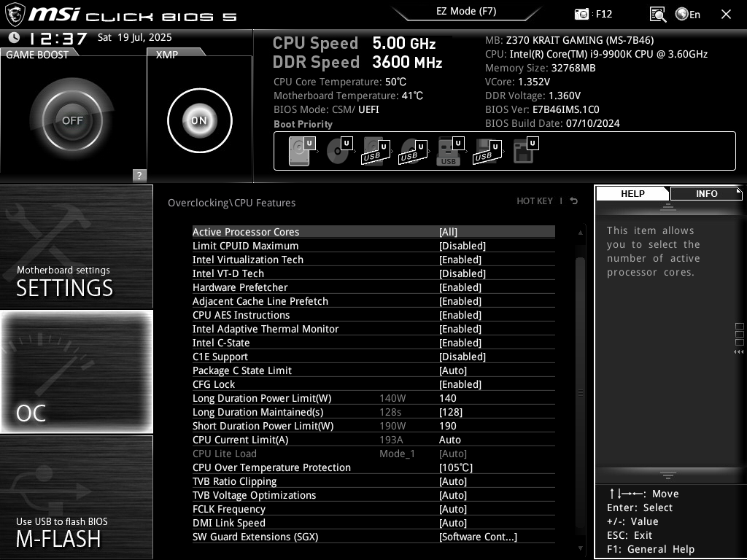Edit Long Duration Power Limit value 140
This screenshot has height=560, width=747.
point(373,398)
